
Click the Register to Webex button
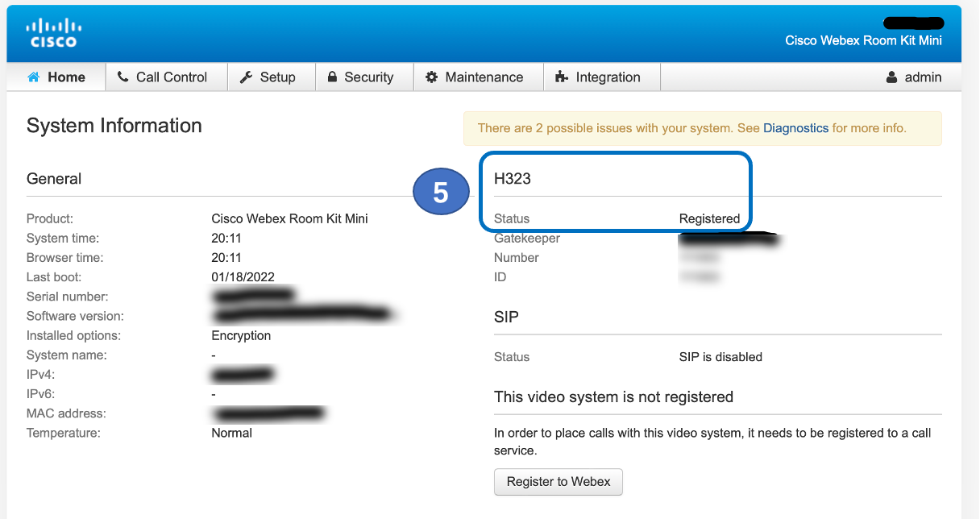click(559, 482)
